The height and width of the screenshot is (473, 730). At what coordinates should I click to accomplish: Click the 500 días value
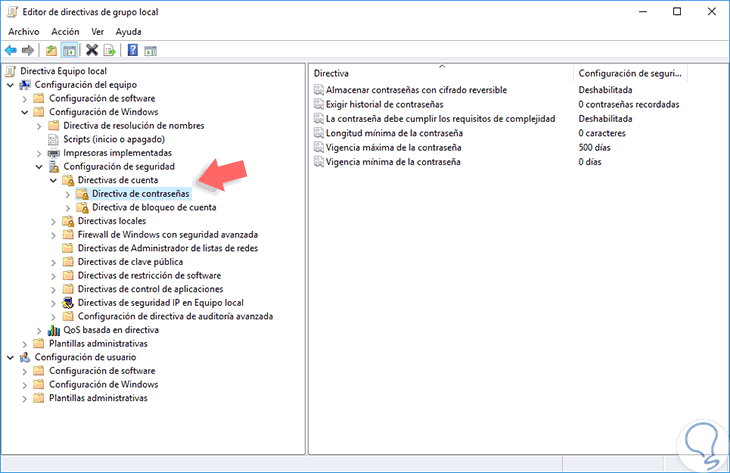pyautogui.click(x=595, y=148)
